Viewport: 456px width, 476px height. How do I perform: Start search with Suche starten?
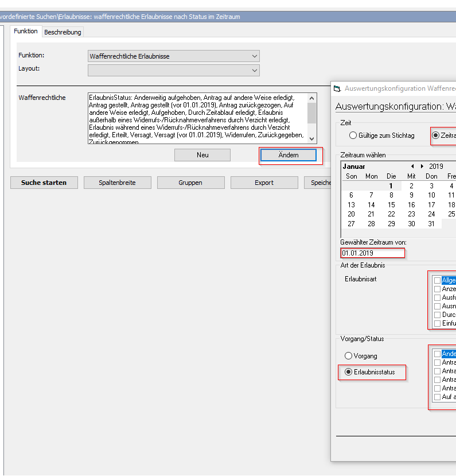[x=44, y=183]
